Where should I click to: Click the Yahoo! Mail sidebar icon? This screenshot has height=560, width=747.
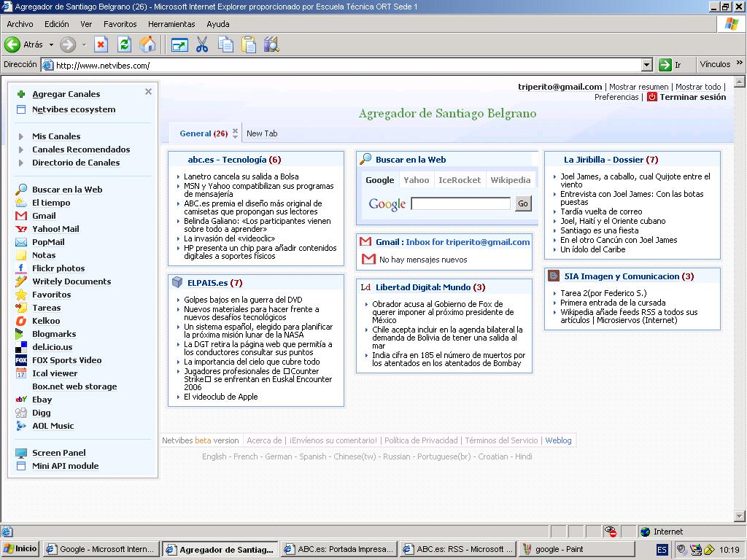click(x=21, y=229)
